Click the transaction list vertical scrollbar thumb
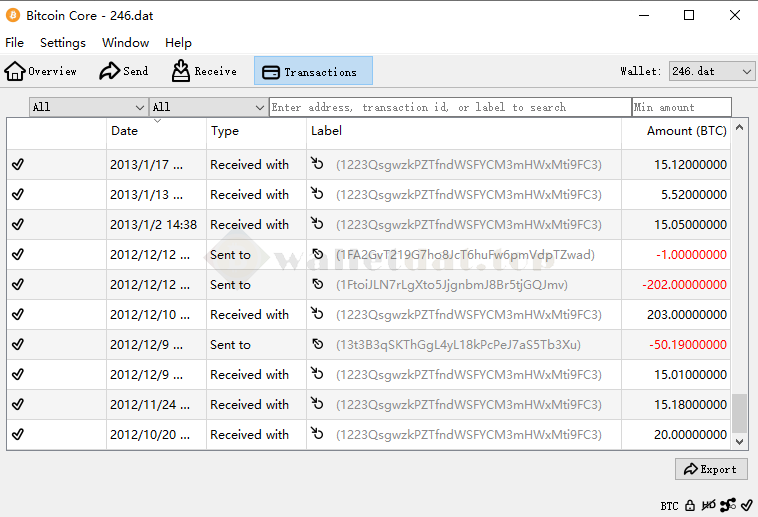 point(739,411)
